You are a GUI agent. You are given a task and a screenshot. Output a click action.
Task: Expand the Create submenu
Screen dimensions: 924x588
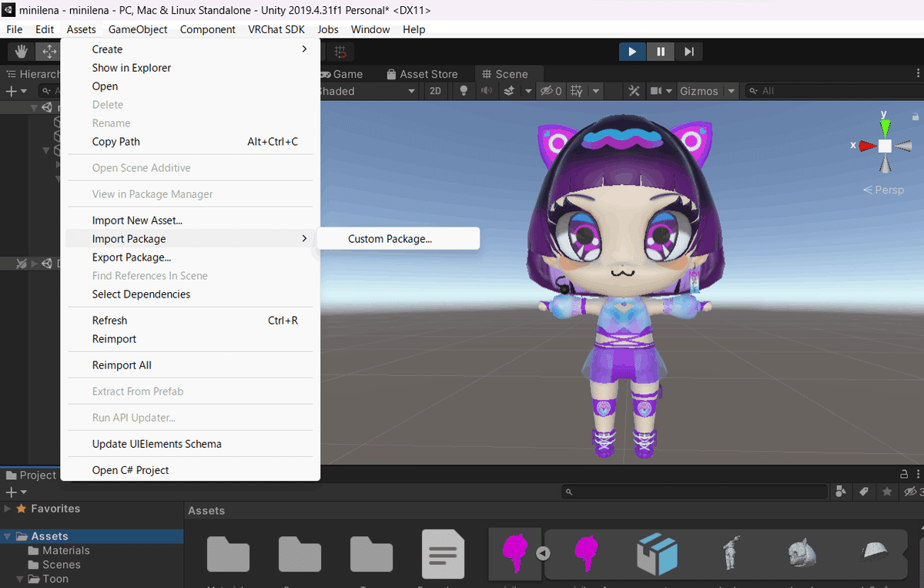(191, 49)
